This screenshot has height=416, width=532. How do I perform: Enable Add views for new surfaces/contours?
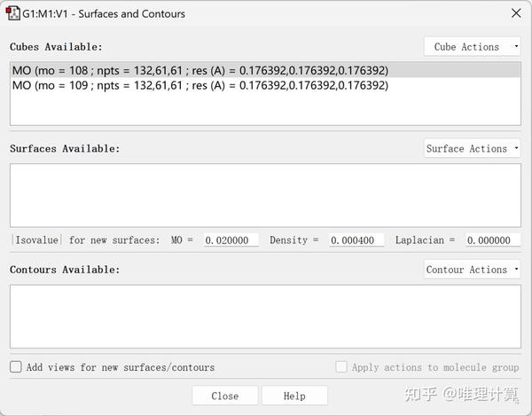[x=16, y=367]
